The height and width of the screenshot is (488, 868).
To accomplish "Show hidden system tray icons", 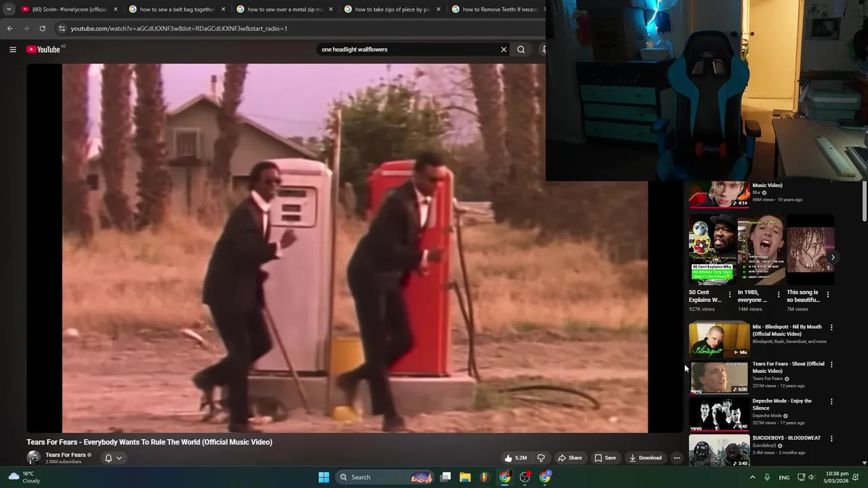I will pos(752,477).
